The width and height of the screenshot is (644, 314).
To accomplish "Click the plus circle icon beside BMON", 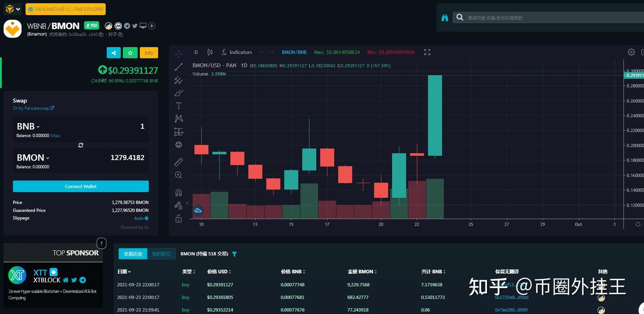I will pyautogui.click(x=152, y=26).
